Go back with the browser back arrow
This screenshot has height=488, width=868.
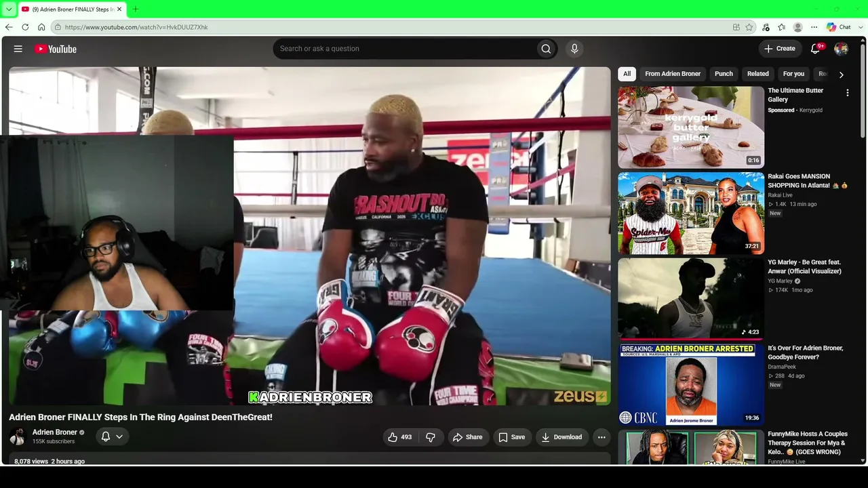coord(9,27)
